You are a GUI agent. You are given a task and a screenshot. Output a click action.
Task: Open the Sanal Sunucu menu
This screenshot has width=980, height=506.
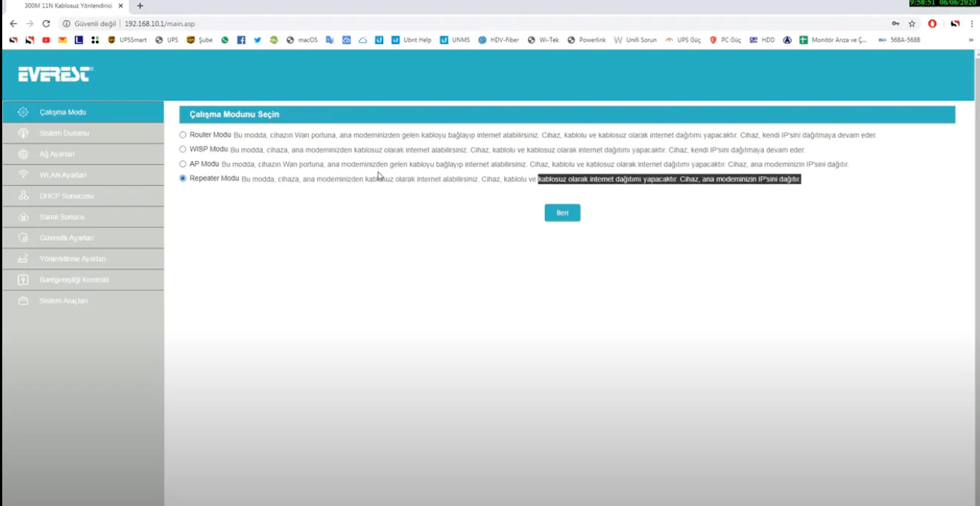pyautogui.click(x=82, y=217)
